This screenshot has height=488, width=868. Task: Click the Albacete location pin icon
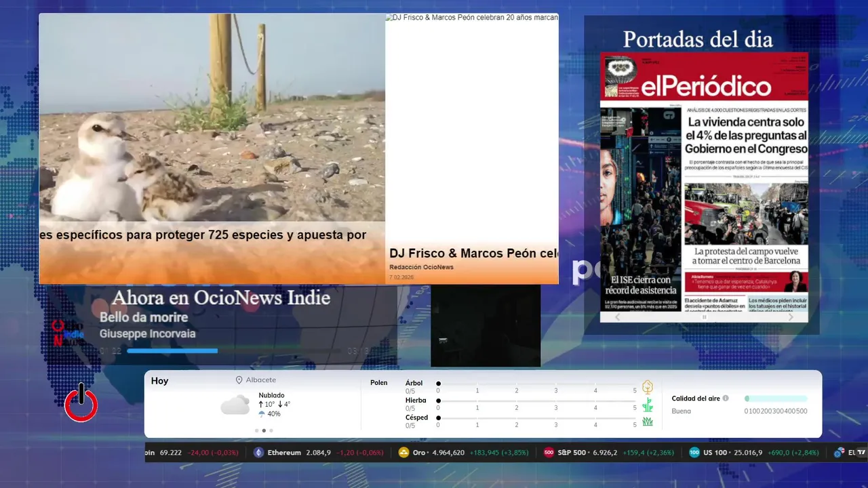tap(239, 380)
